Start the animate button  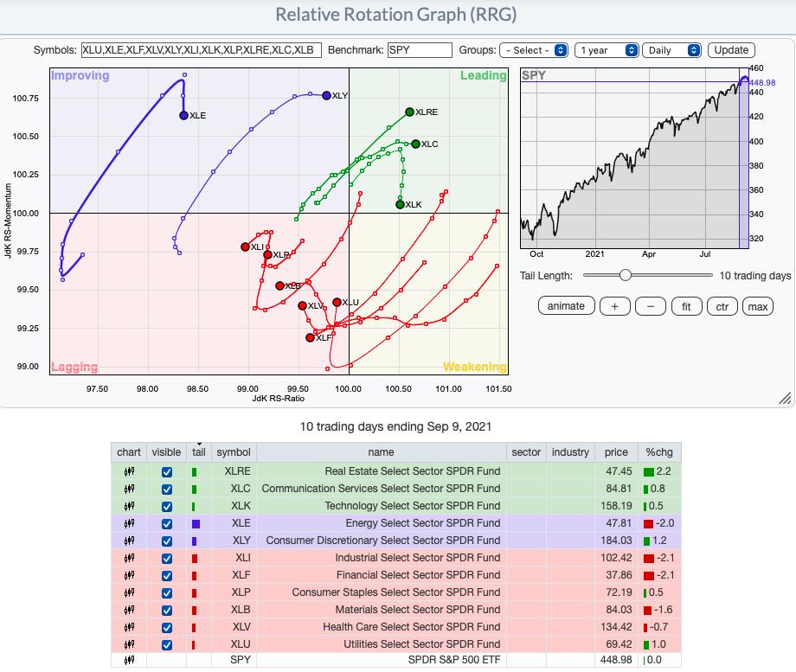566,306
